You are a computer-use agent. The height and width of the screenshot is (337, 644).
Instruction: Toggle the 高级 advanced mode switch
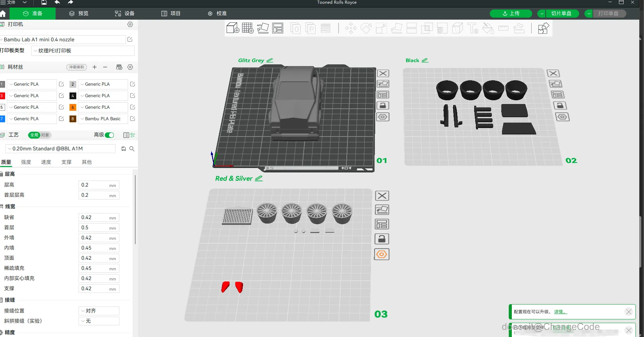(x=109, y=135)
